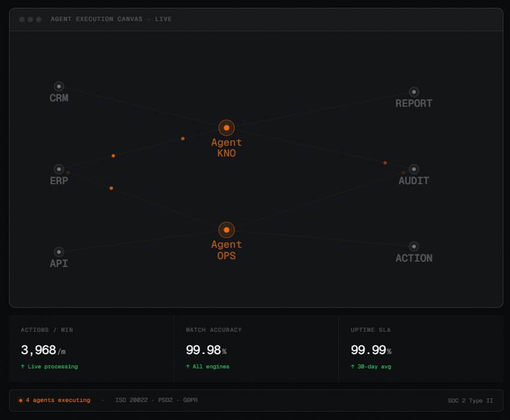
Task: Click the REPORT label
Action: coord(414,103)
